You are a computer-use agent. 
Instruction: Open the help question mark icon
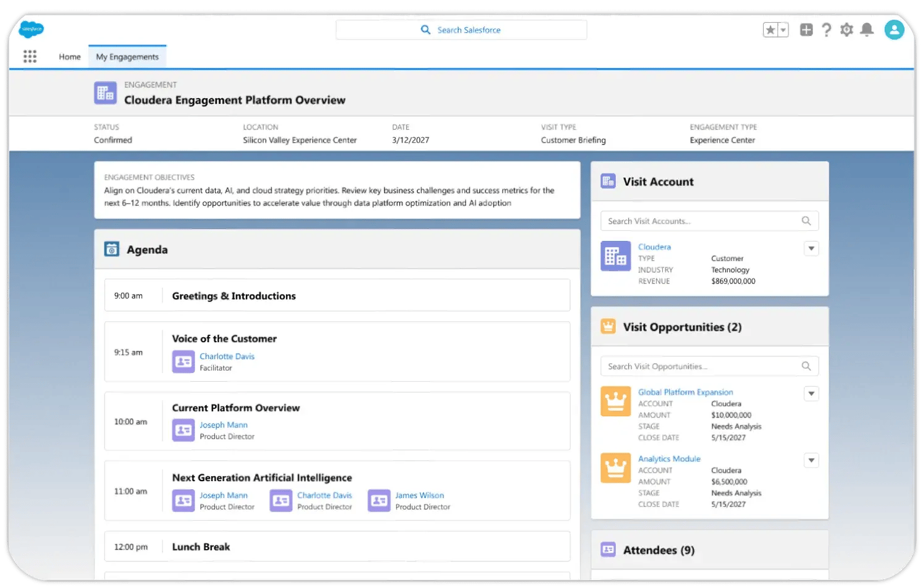827,30
